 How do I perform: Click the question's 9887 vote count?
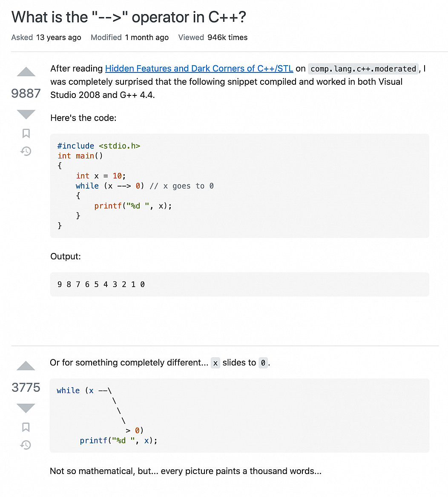point(26,93)
